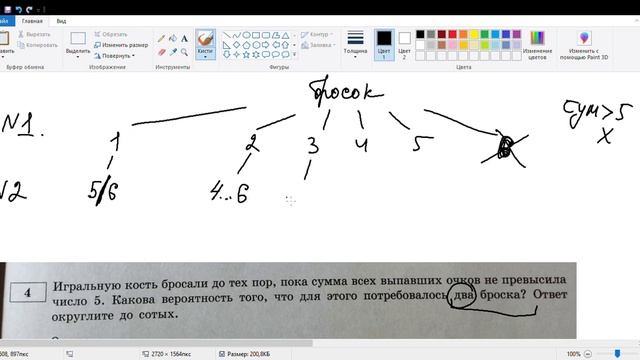The height and width of the screenshot is (360, 640).
Task: Expand the Выделить selection dropdown arrow
Action: pyautogui.click(x=78, y=57)
